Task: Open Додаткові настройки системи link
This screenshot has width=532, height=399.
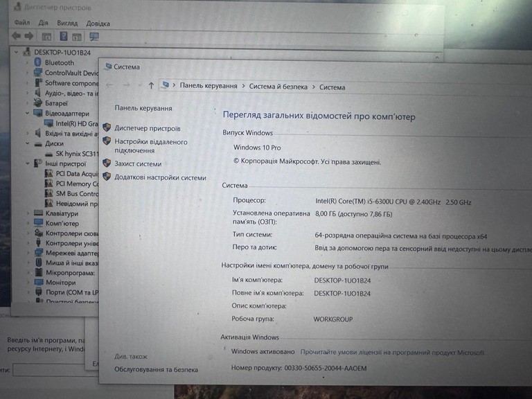Action: coord(160,177)
